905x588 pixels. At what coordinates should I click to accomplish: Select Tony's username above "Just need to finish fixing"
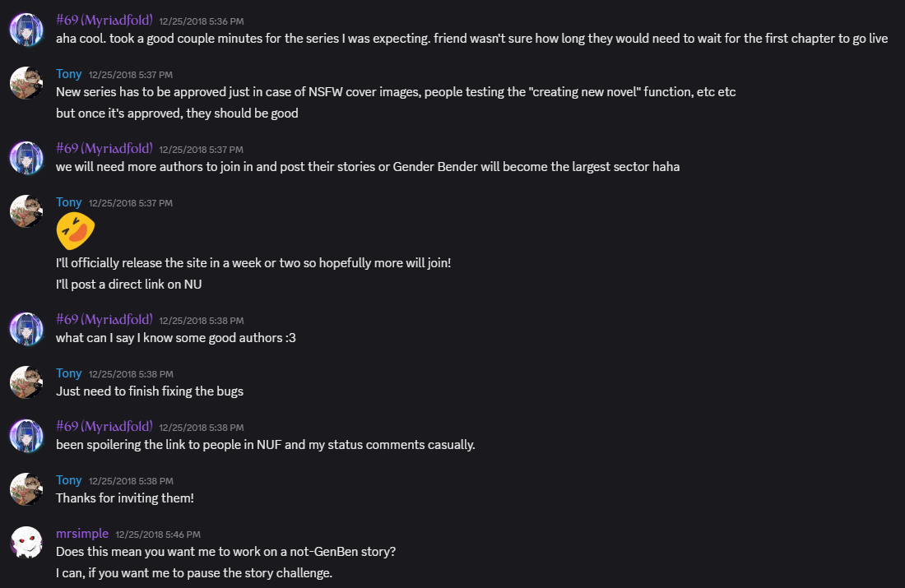click(x=69, y=373)
